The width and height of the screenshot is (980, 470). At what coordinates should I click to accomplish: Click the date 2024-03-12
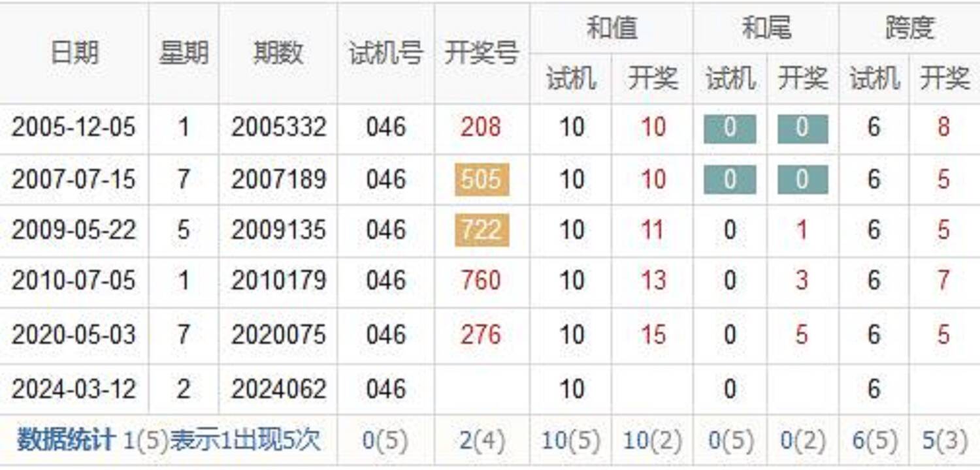point(74,390)
